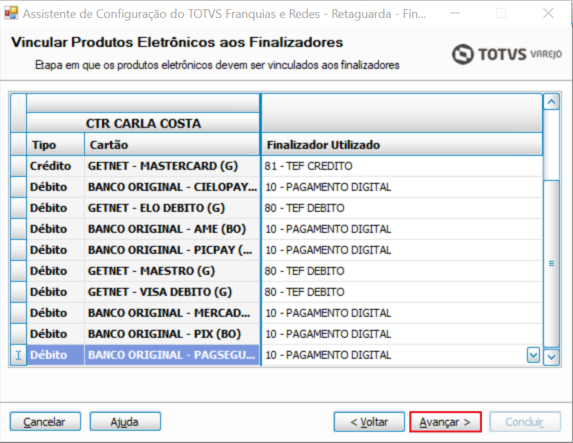The height and width of the screenshot is (443, 573).
Task: Click the CTR CARLA COSTA group header
Action: (143, 123)
